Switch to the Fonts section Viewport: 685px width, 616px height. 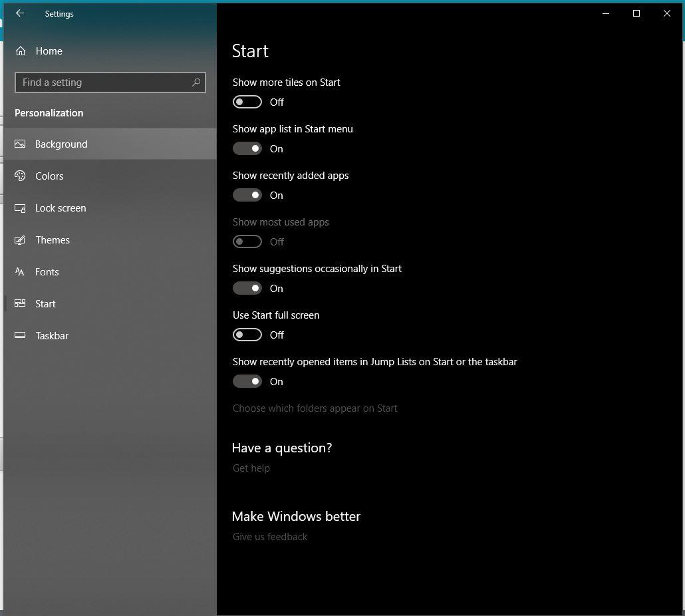click(110, 271)
